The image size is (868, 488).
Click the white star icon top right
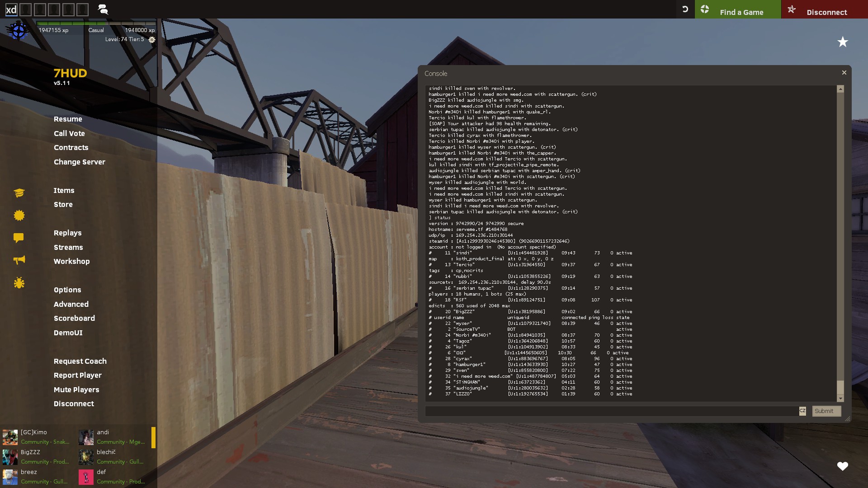[843, 42]
